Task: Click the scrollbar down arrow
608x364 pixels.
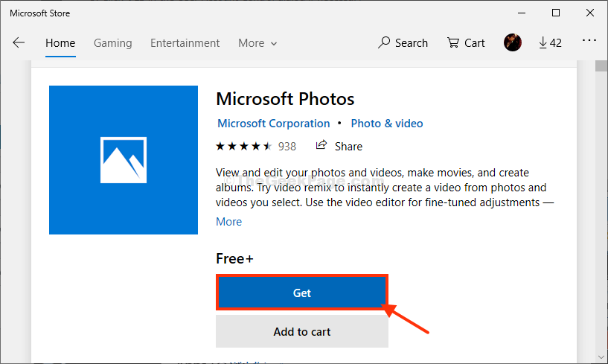Action: [601, 357]
